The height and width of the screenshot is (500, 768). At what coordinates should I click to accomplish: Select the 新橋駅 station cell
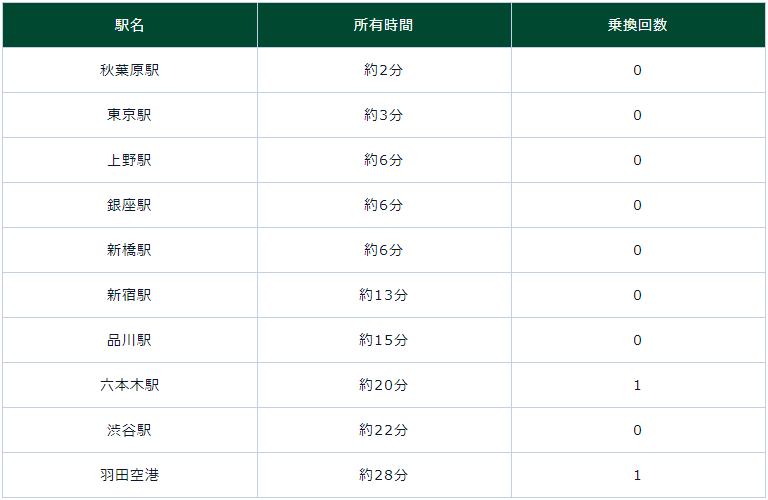pyautogui.click(x=129, y=250)
